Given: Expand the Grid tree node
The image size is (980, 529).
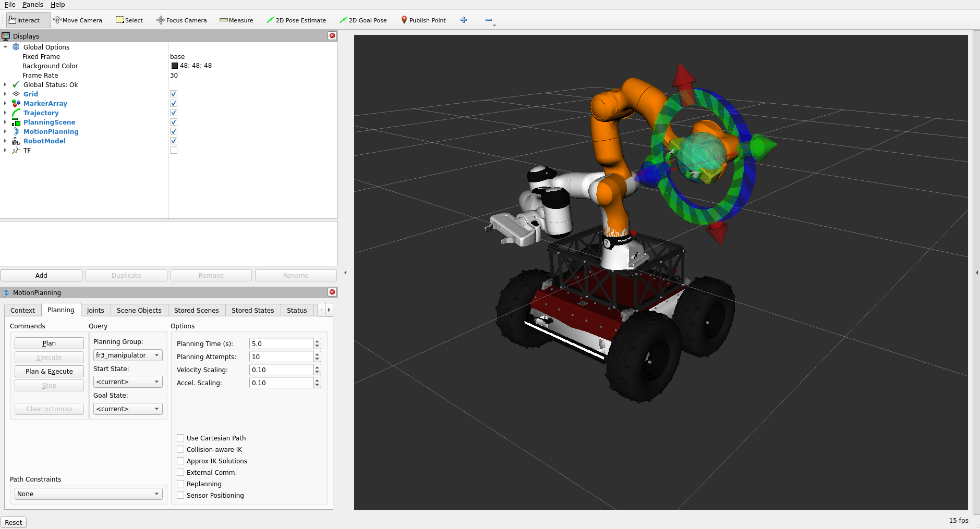Looking at the screenshot, I should coord(5,94).
